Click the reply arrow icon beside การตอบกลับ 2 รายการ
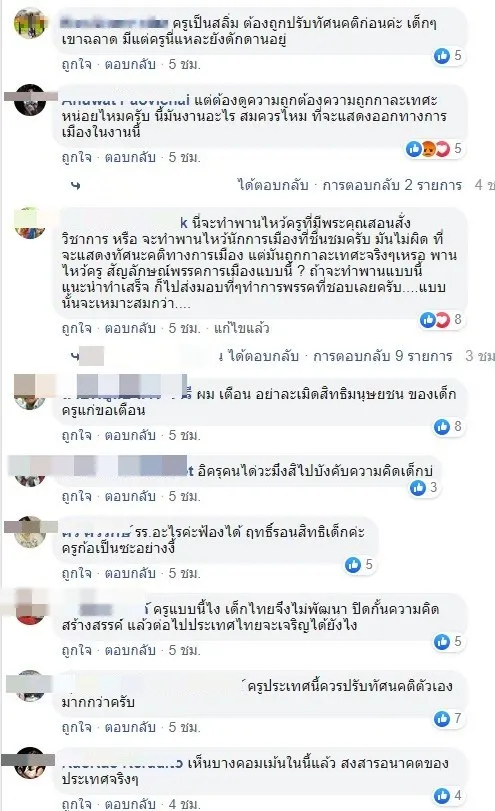The image size is (495, 811). (x=76, y=185)
